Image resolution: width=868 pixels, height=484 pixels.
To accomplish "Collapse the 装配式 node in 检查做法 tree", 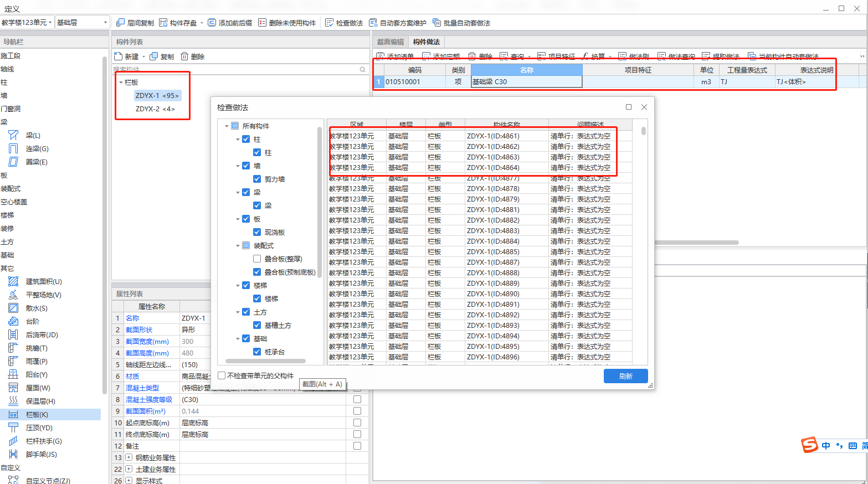I will click(238, 246).
